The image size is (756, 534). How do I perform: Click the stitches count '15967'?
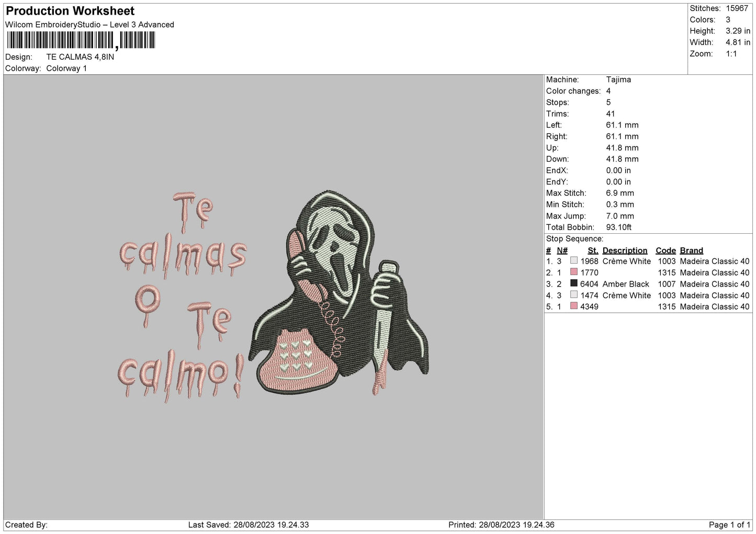click(x=737, y=8)
